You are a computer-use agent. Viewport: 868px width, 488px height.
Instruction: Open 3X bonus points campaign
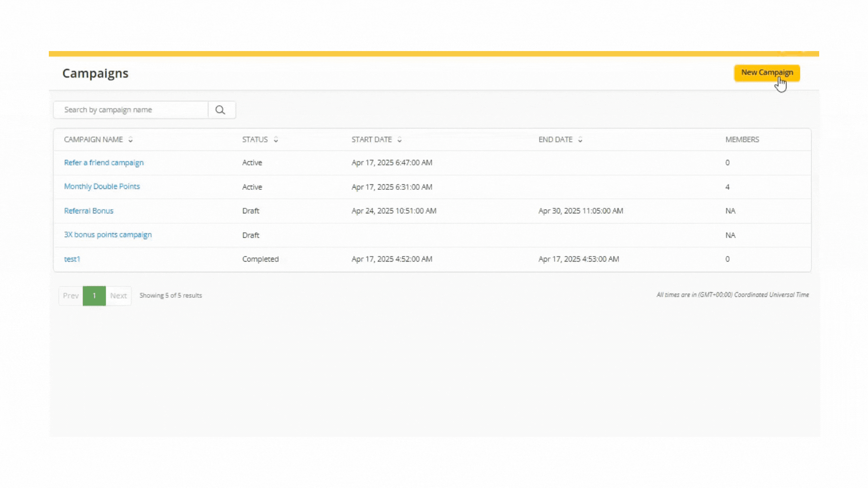(108, 235)
